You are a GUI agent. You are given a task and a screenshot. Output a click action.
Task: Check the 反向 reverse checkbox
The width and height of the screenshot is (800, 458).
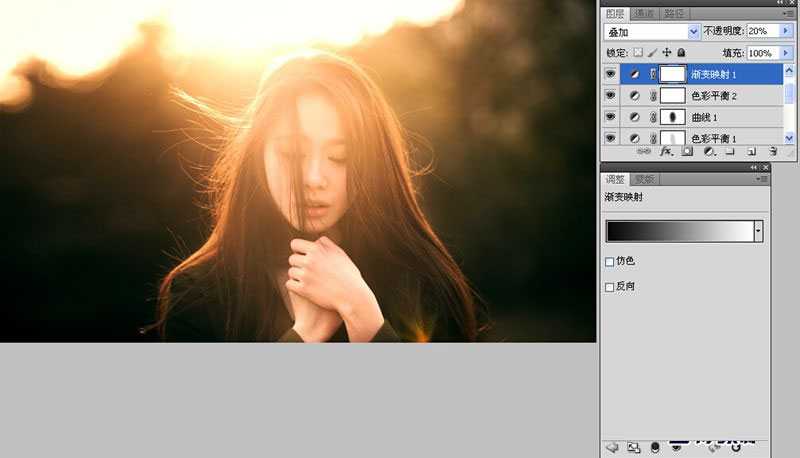tap(610, 287)
